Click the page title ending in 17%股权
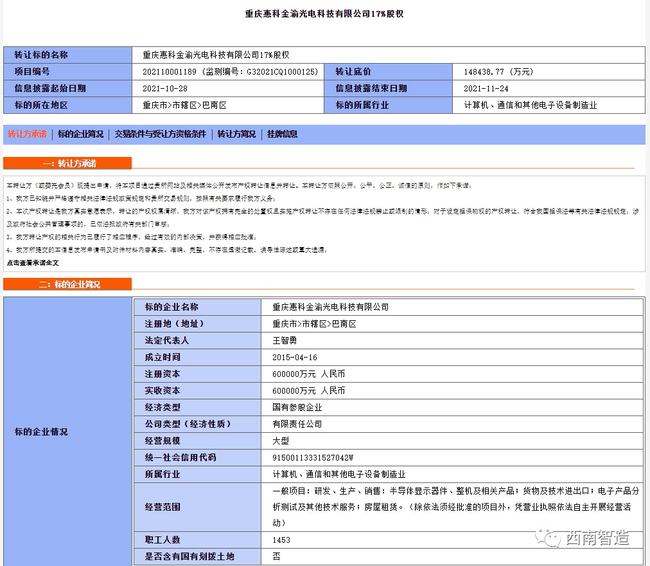650x566 pixels. tap(323, 14)
